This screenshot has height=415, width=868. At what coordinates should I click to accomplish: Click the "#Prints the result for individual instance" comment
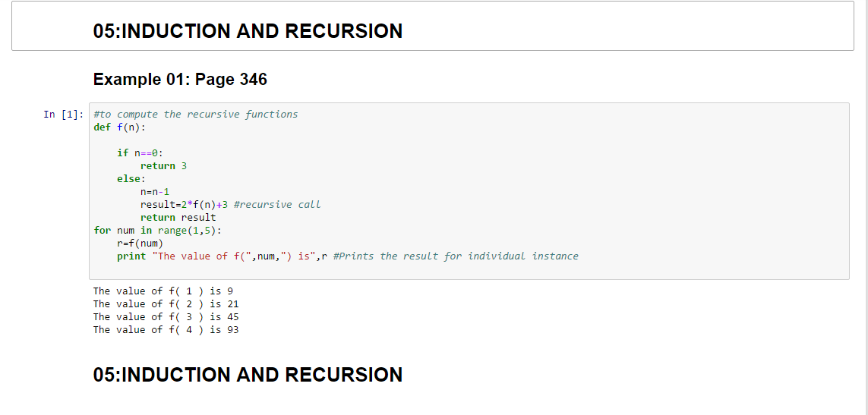click(456, 256)
